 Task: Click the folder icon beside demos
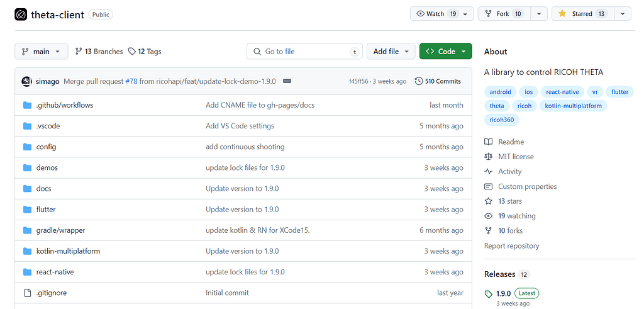[28, 167]
